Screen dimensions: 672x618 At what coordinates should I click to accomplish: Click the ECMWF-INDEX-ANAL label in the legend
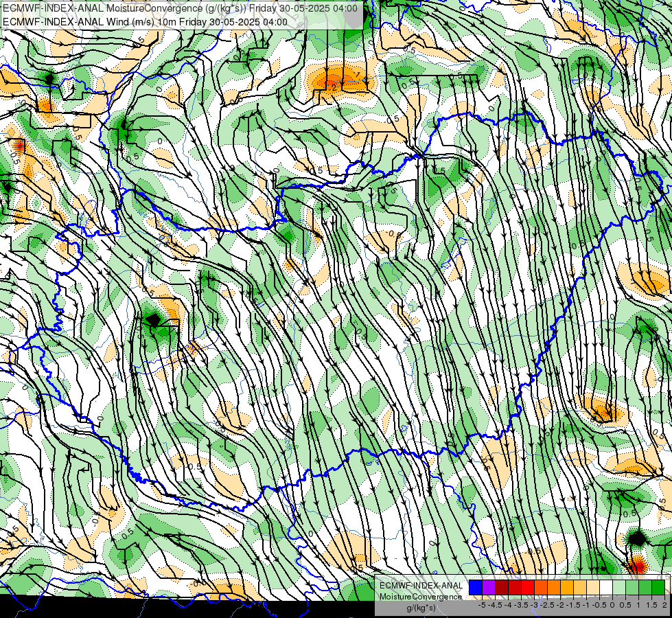click(421, 586)
